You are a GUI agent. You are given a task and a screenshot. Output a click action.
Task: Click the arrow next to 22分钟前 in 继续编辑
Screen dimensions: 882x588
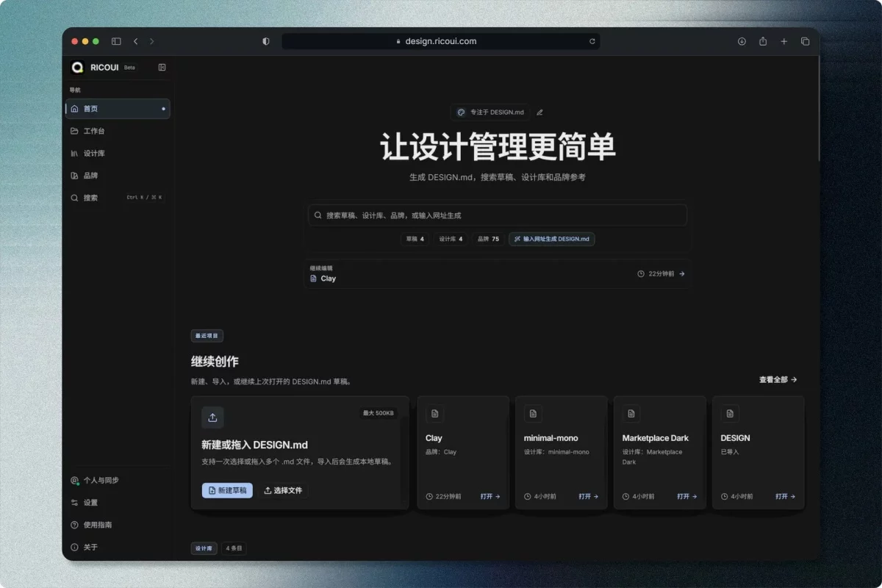coord(682,273)
